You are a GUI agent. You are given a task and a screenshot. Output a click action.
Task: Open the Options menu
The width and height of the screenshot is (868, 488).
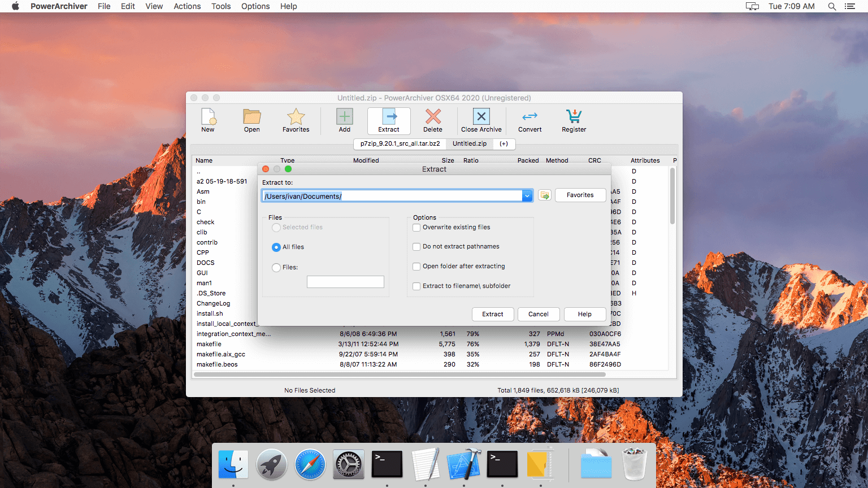(x=255, y=6)
